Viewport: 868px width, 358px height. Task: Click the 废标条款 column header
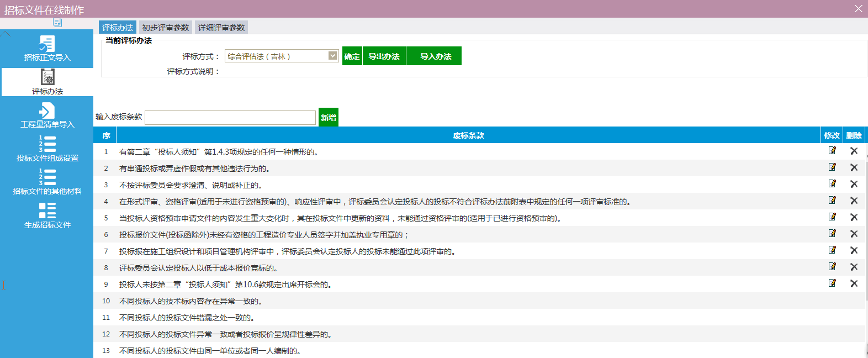click(468, 135)
